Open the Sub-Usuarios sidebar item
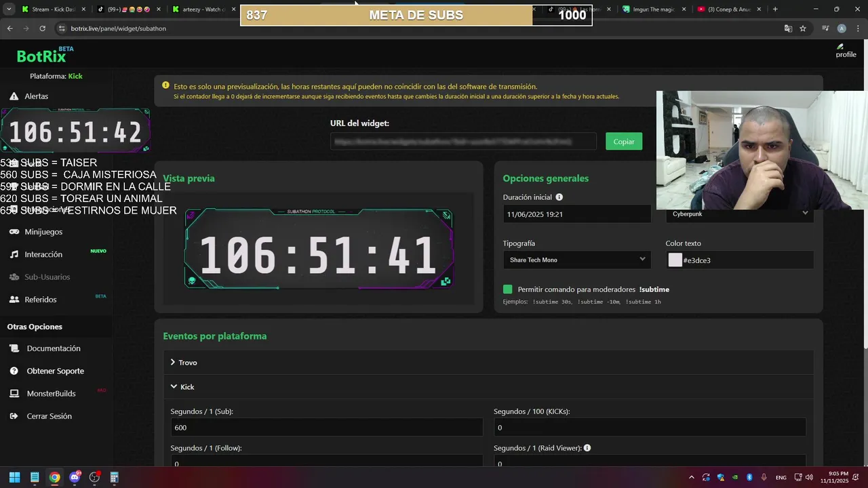Image resolution: width=868 pixels, height=488 pixels. [47, 277]
